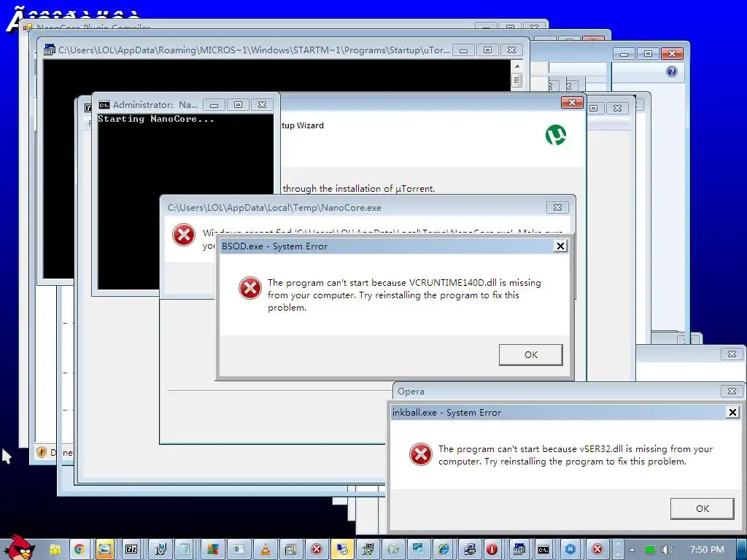747x560 pixels.
Task: Click the Angry Birds start button
Action: pyautogui.click(x=18, y=548)
